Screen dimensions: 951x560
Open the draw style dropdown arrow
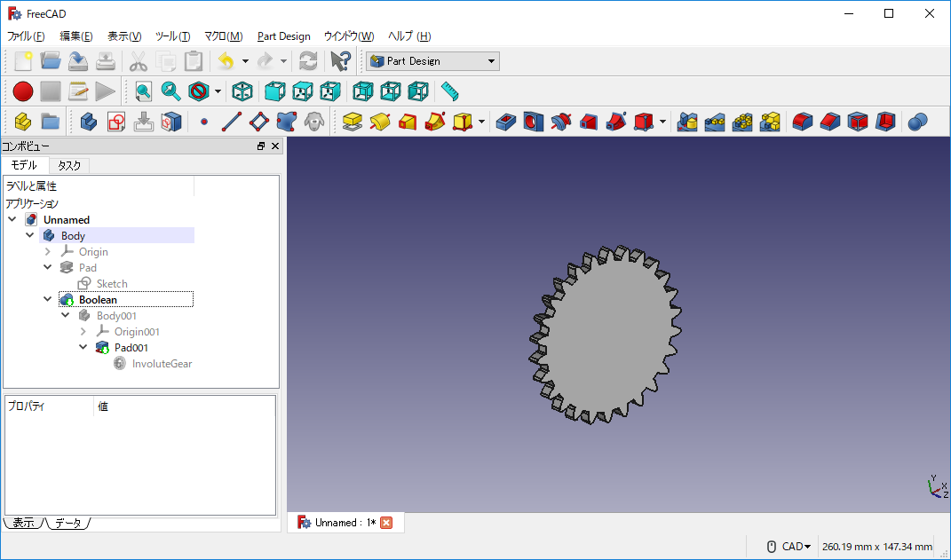[218, 91]
